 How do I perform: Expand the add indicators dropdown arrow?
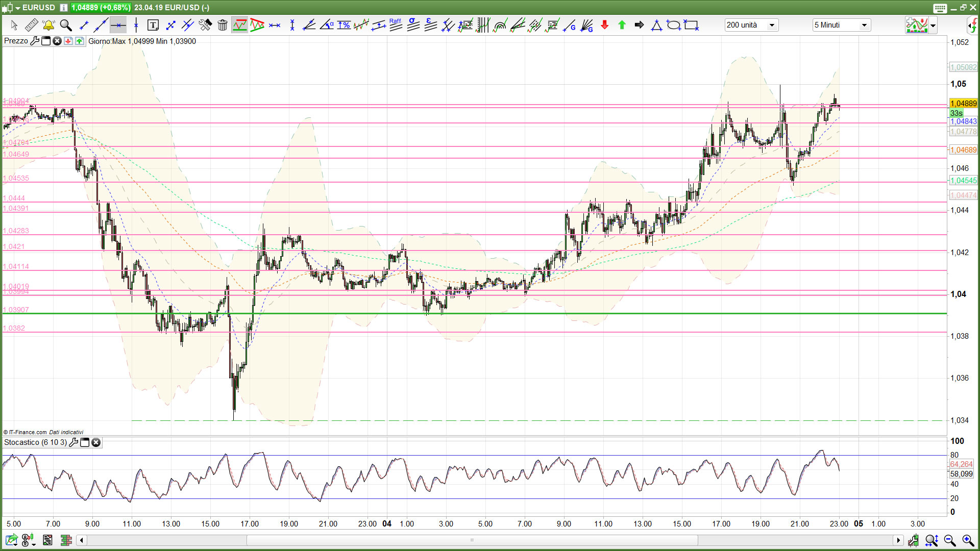tap(933, 25)
